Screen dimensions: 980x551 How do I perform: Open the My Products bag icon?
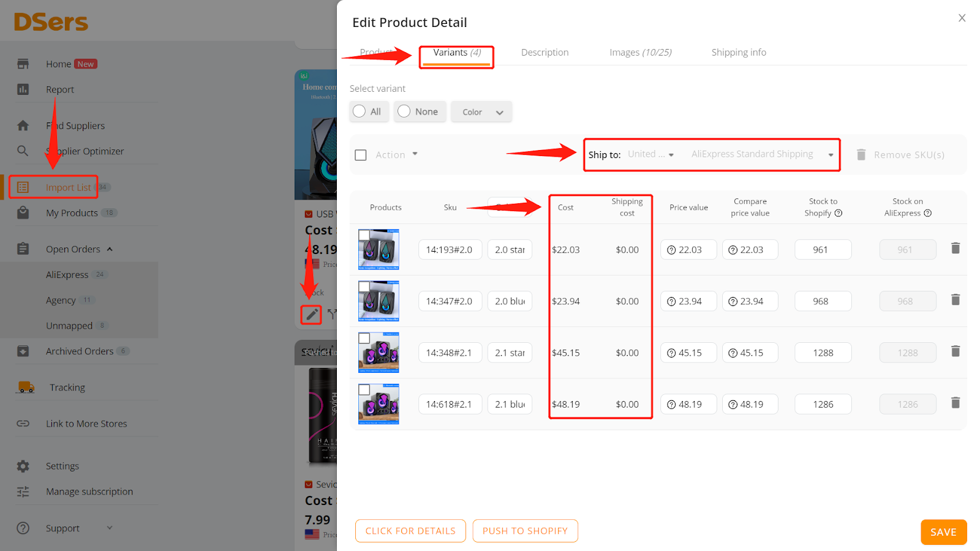pos(23,212)
